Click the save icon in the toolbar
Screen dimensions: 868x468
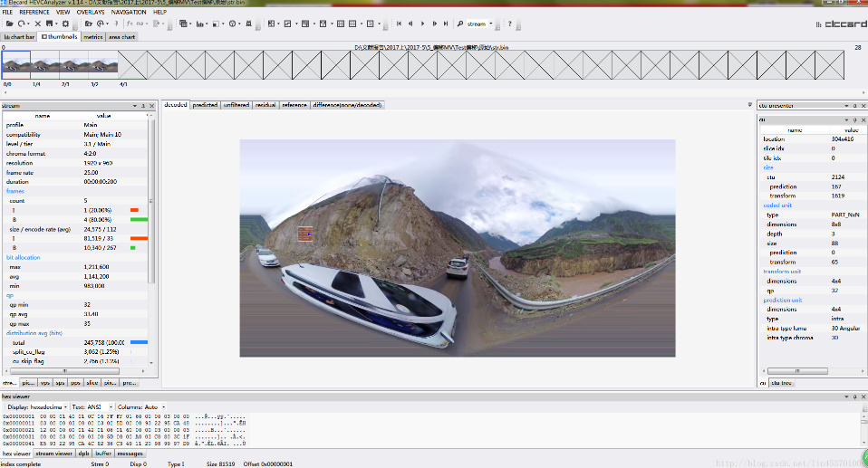coord(49,24)
